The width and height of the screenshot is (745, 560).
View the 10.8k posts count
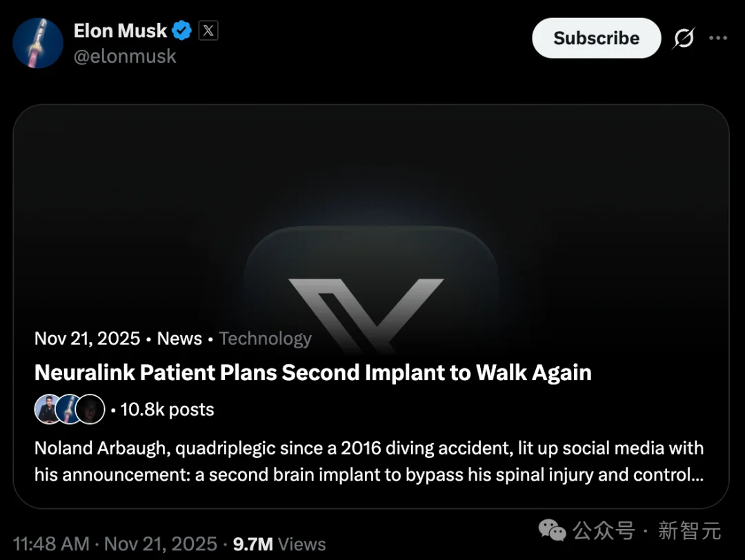(x=167, y=410)
